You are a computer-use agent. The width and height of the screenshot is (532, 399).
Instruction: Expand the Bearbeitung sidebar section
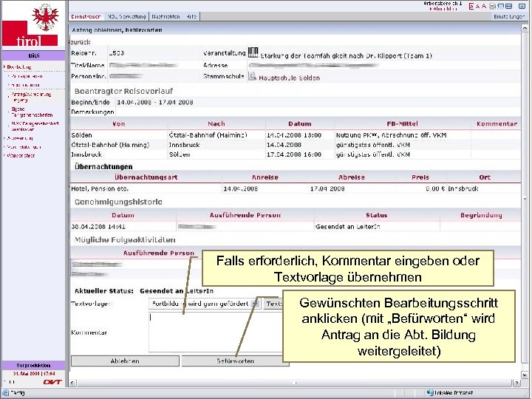click(19, 66)
